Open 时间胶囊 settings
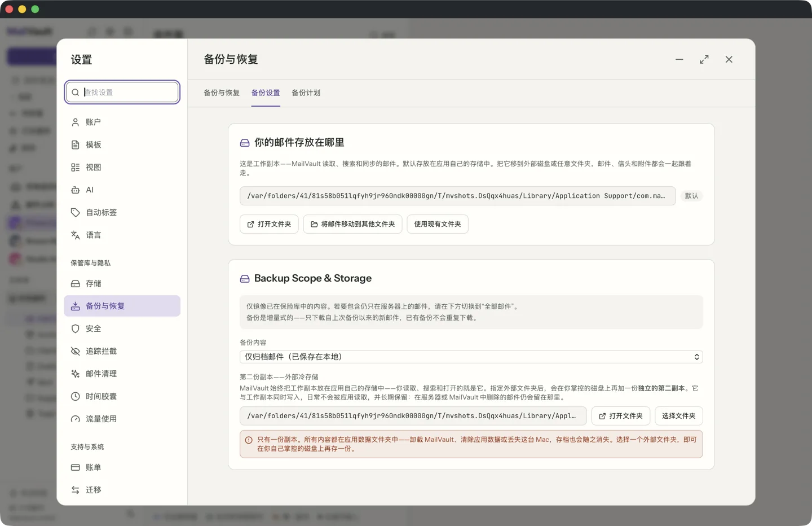 tap(122, 396)
